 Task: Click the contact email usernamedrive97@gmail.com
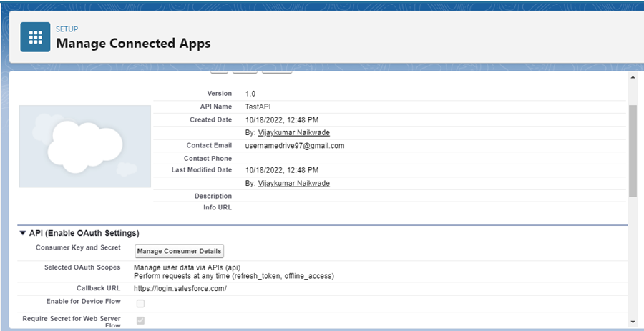point(295,145)
